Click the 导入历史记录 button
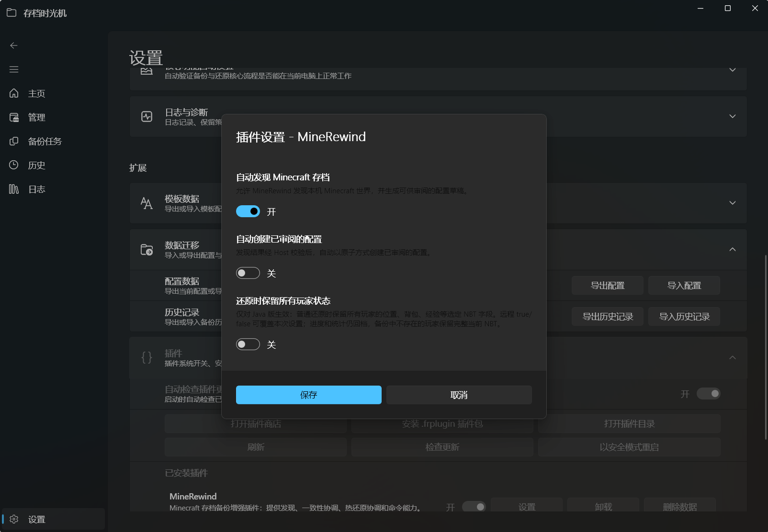The image size is (768, 532). 684,317
